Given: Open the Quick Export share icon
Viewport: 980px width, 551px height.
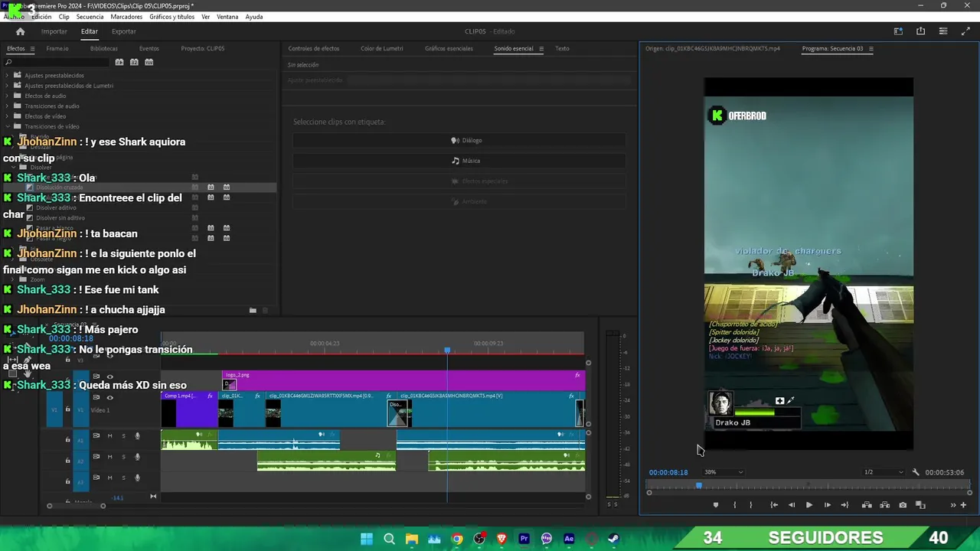Looking at the screenshot, I should click(x=920, y=31).
